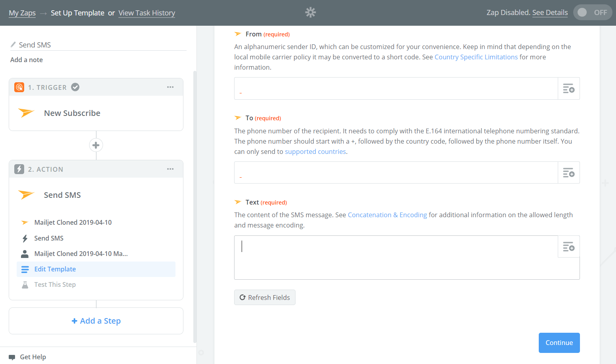Click the Edit Template lines icon
The width and height of the screenshot is (616, 364).
(x=25, y=269)
